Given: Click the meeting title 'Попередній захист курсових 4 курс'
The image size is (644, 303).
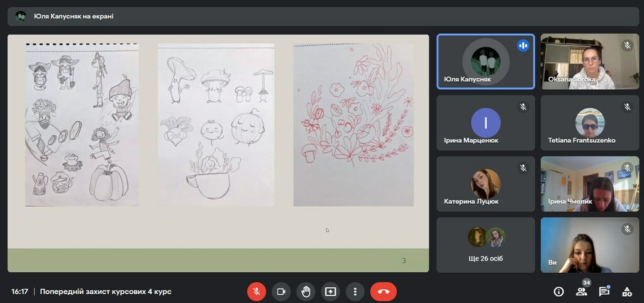Looking at the screenshot, I should point(106,292).
